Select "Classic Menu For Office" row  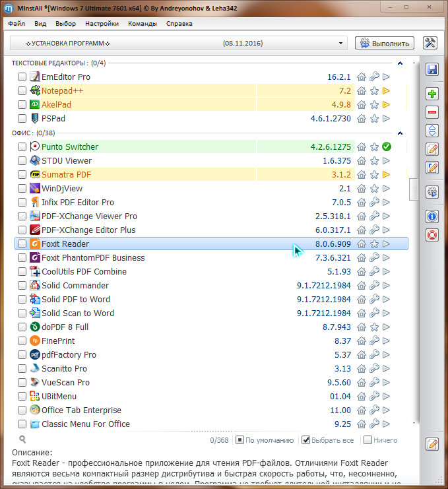(211, 424)
